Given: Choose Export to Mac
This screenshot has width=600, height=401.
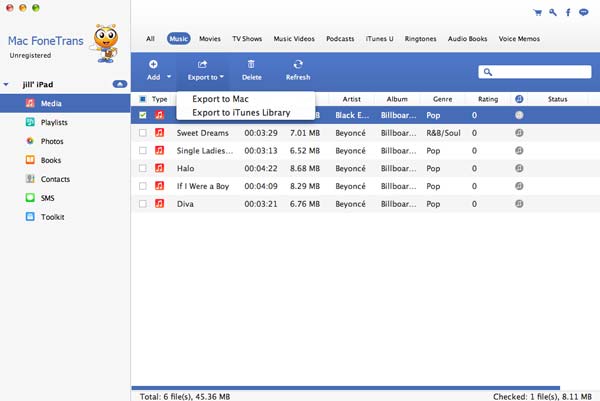Looking at the screenshot, I should pos(220,99).
